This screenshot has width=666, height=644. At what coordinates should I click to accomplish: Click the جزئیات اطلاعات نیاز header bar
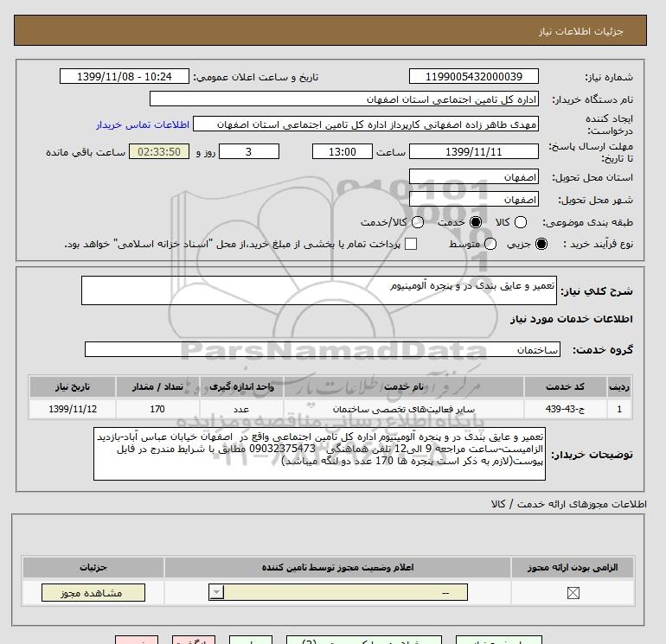330,30
